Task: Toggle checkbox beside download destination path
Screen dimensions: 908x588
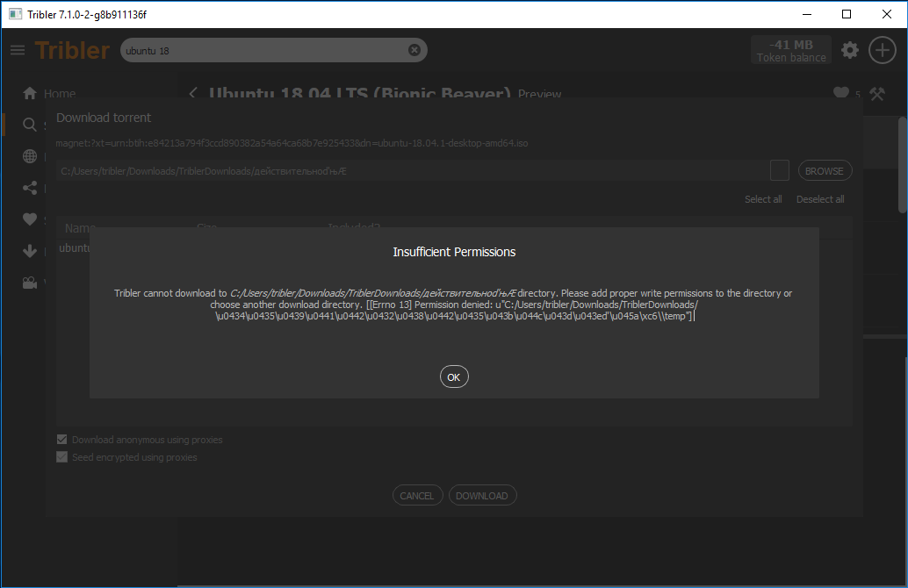Action: coord(779,170)
